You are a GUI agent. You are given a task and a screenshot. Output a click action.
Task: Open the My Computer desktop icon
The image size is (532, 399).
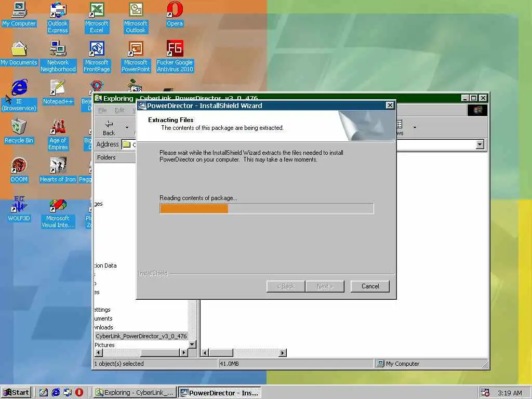tap(19, 14)
